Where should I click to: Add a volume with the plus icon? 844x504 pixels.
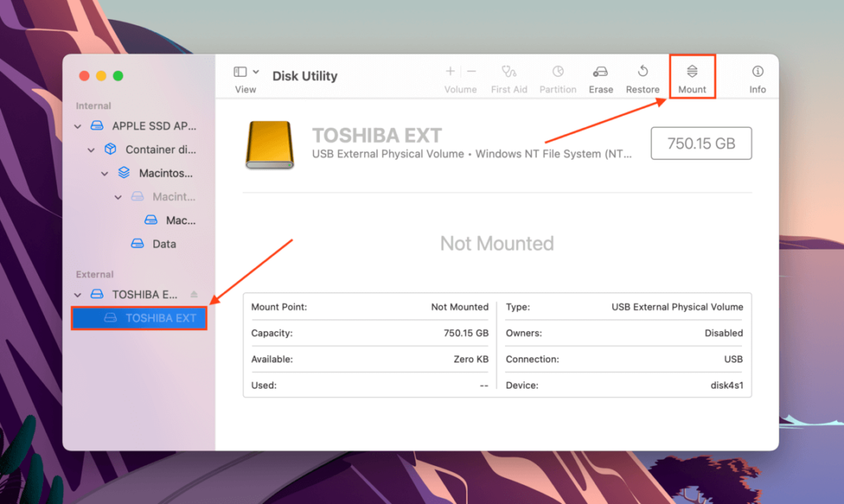pyautogui.click(x=449, y=71)
